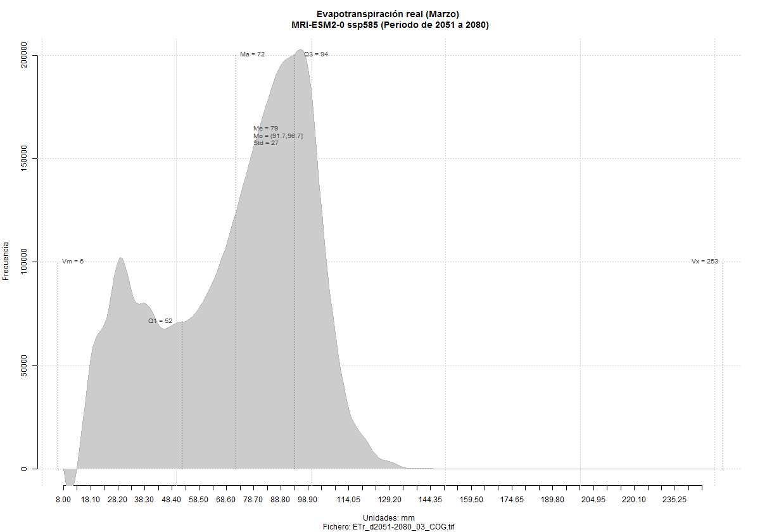Click y-axis tick value 0
Screen dimensions: 760x532
[25, 469]
